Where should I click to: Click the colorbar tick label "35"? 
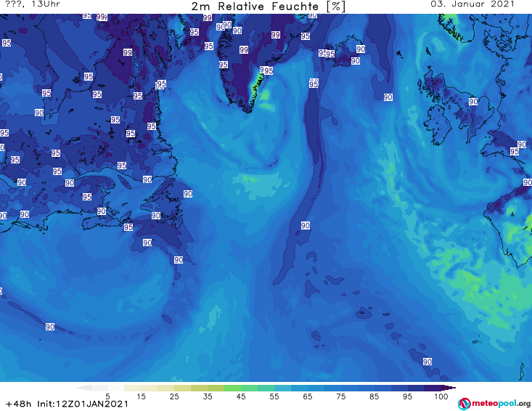coord(208,396)
